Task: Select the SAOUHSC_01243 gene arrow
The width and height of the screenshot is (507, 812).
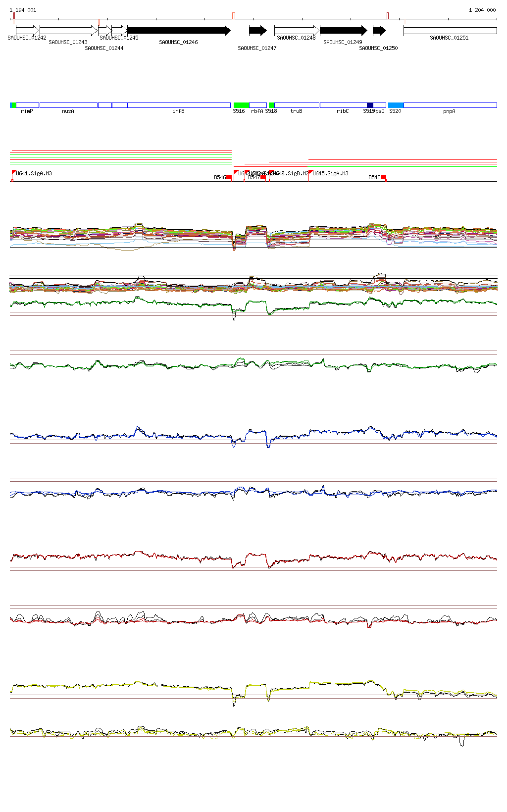Action: (68, 31)
